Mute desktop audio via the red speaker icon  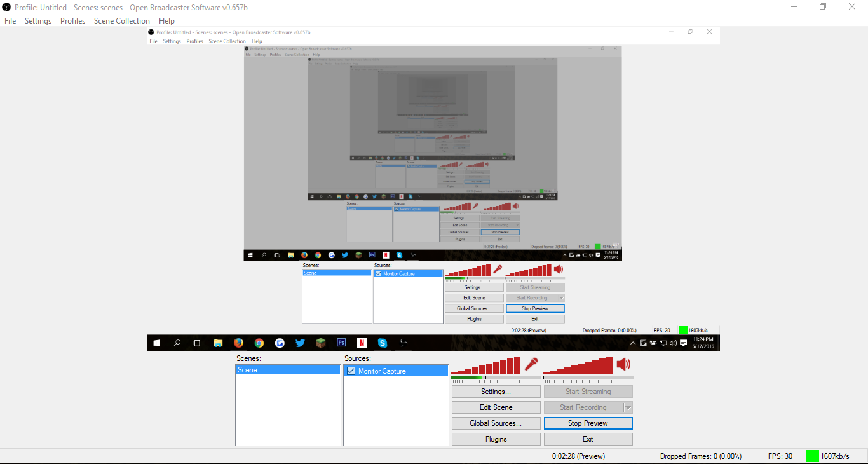[x=623, y=364]
